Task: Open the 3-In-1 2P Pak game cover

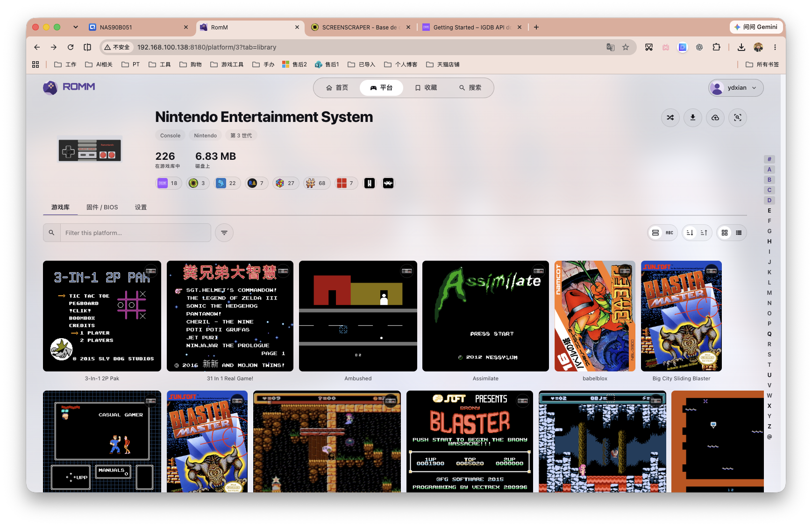Action: (102, 316)
